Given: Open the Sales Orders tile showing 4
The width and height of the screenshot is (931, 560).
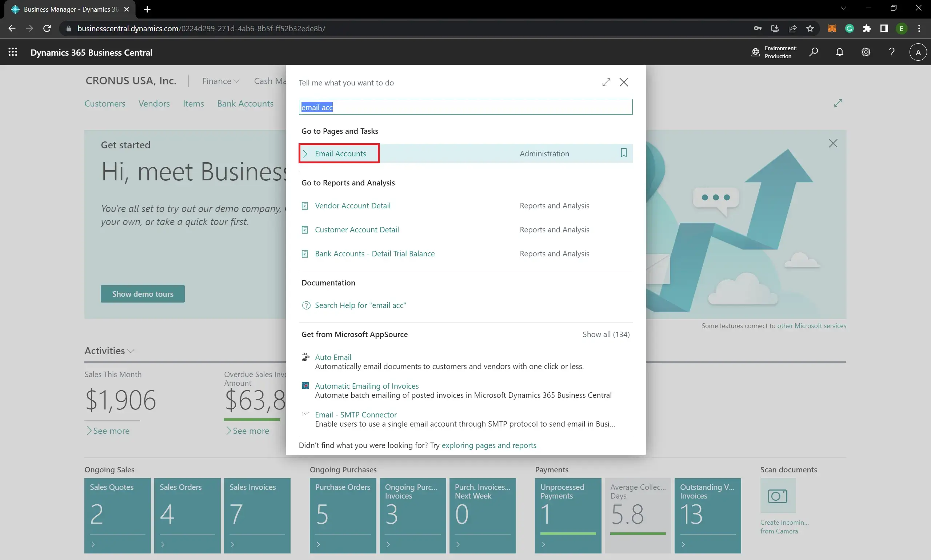Looking at the screenshot, I should pyautogui.click(x=187, y=516).
